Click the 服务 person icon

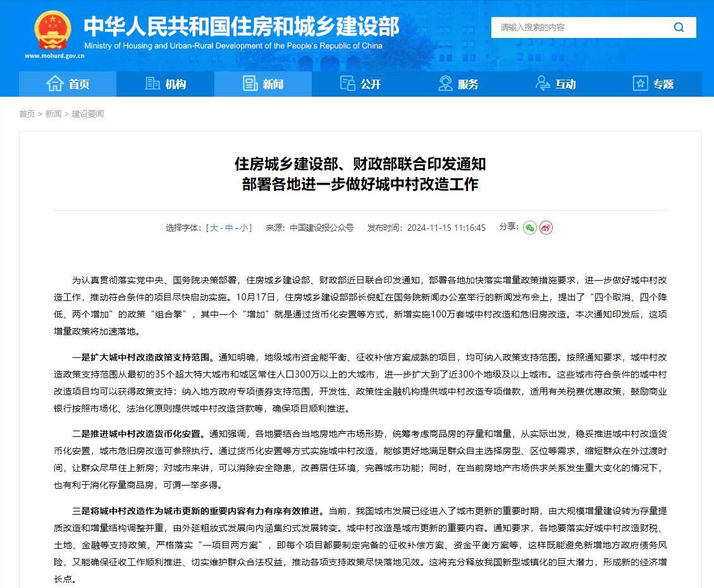point(445,83)
